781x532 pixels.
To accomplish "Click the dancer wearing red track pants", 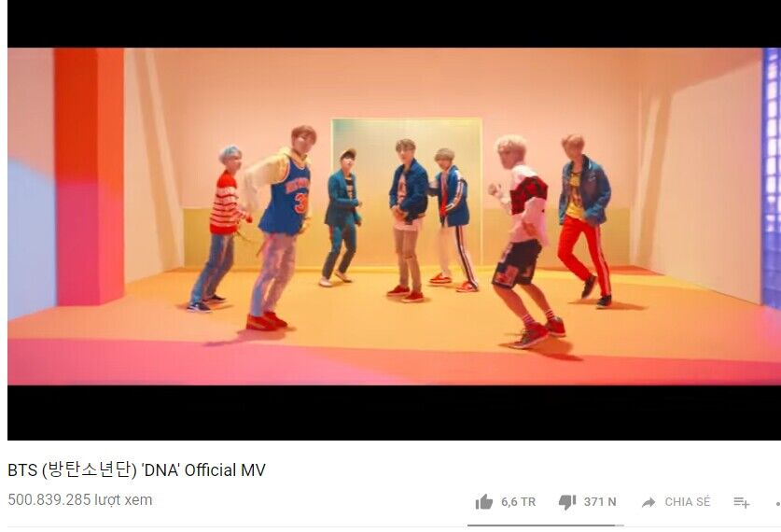I will [x=585, y=220].
